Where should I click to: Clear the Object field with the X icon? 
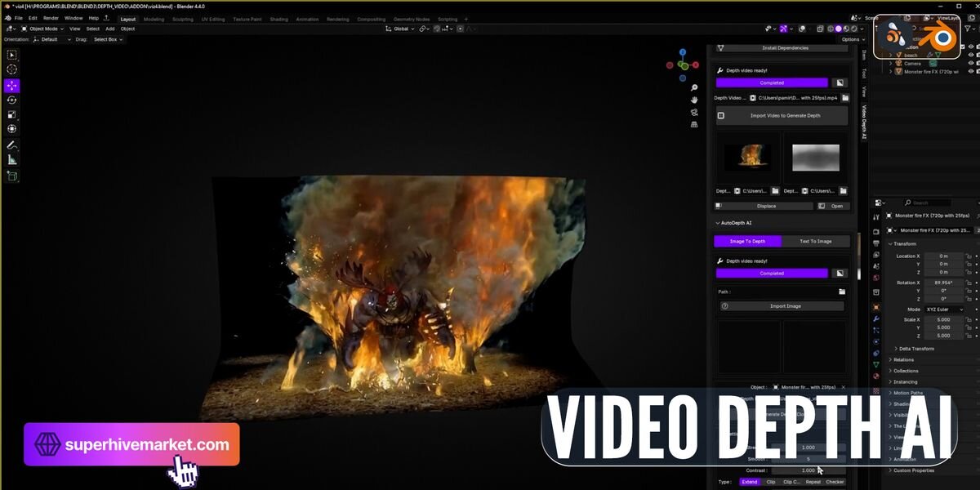843,387
